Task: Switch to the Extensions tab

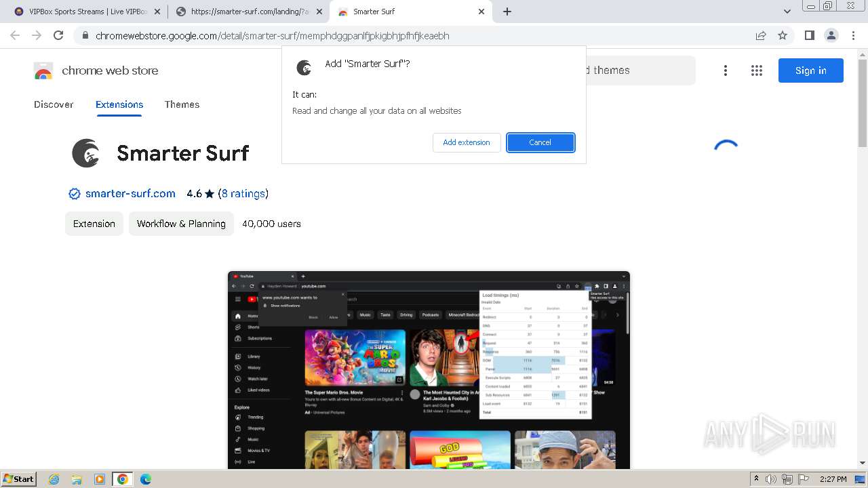Action: (119, 104)
